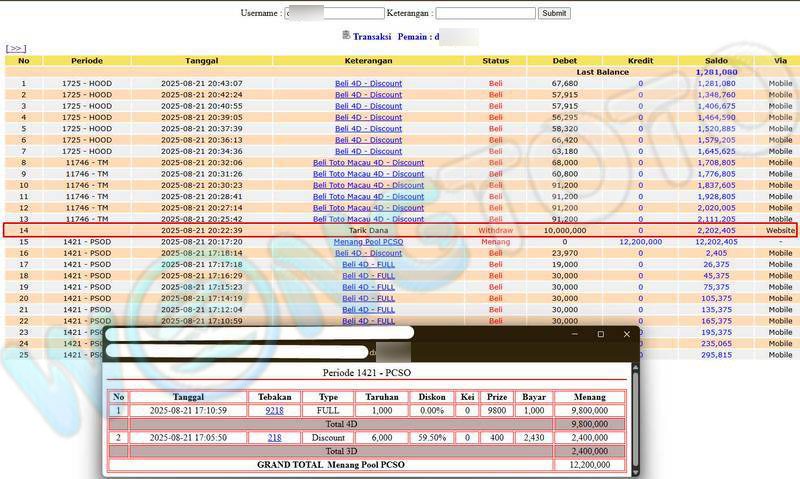The width and height of the screenshot is (800, 479).
Task: Expand the [>>] link above the table
Action: point(15,48)
